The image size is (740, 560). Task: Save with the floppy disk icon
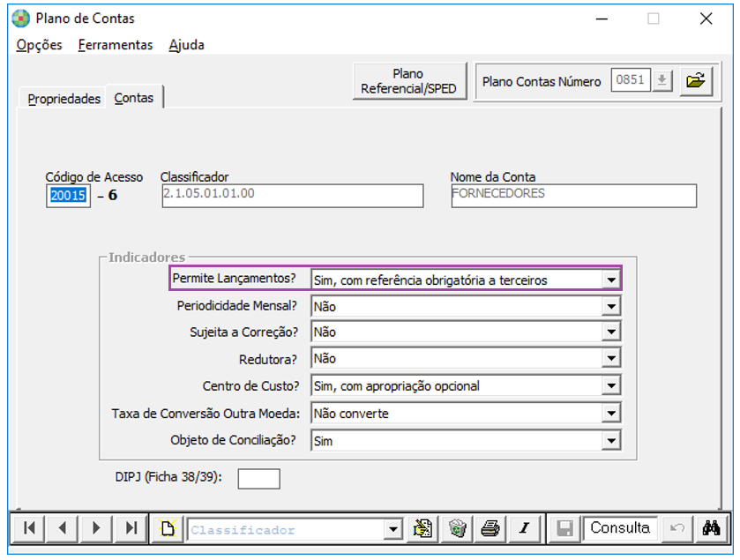(564, 528)
